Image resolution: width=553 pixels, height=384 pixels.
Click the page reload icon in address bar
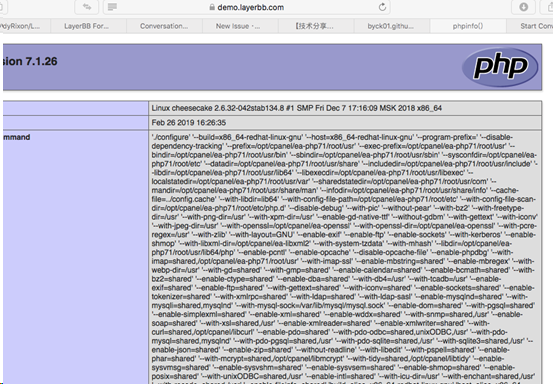[x=382, y=7]
